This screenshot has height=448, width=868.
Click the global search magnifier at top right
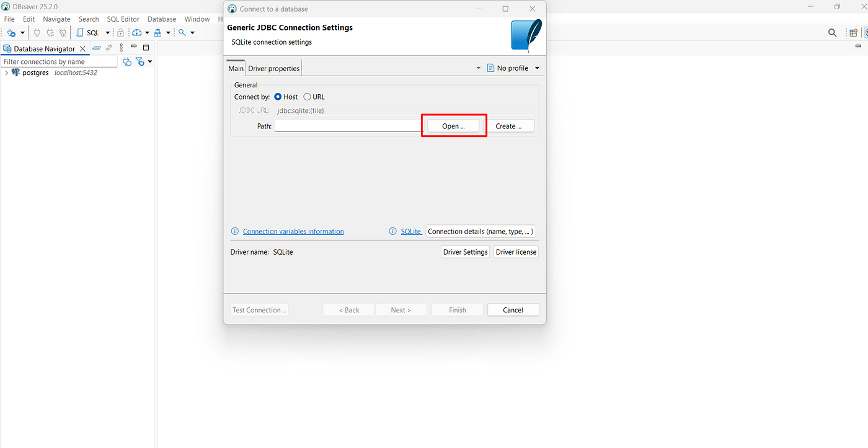point(833,33)
